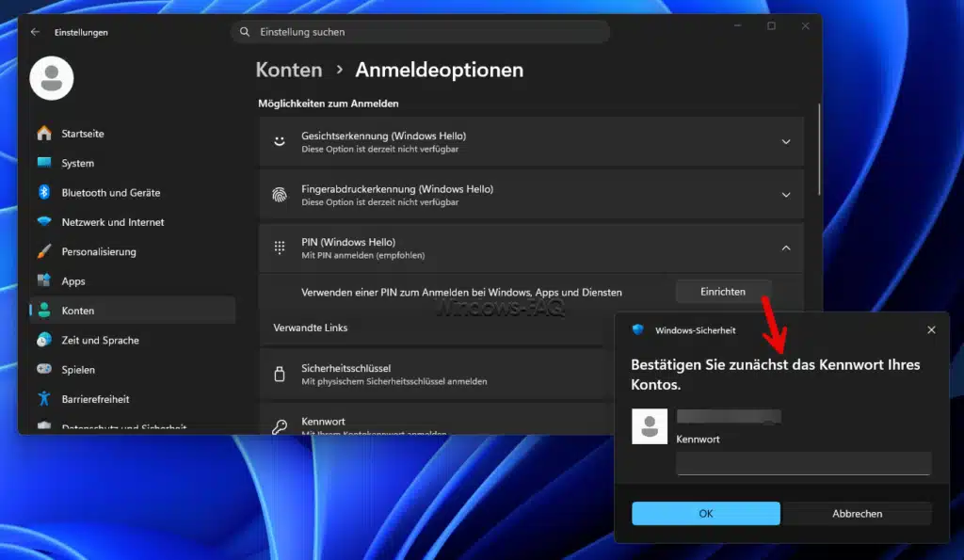Expand Fingerabdruckerkennung chevron

[x=786, y=195]
